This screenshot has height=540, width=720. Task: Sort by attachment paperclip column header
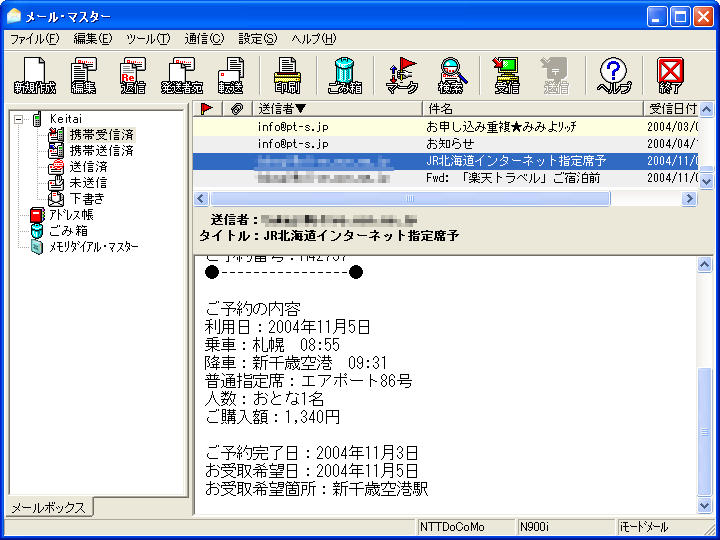point(237,109)
